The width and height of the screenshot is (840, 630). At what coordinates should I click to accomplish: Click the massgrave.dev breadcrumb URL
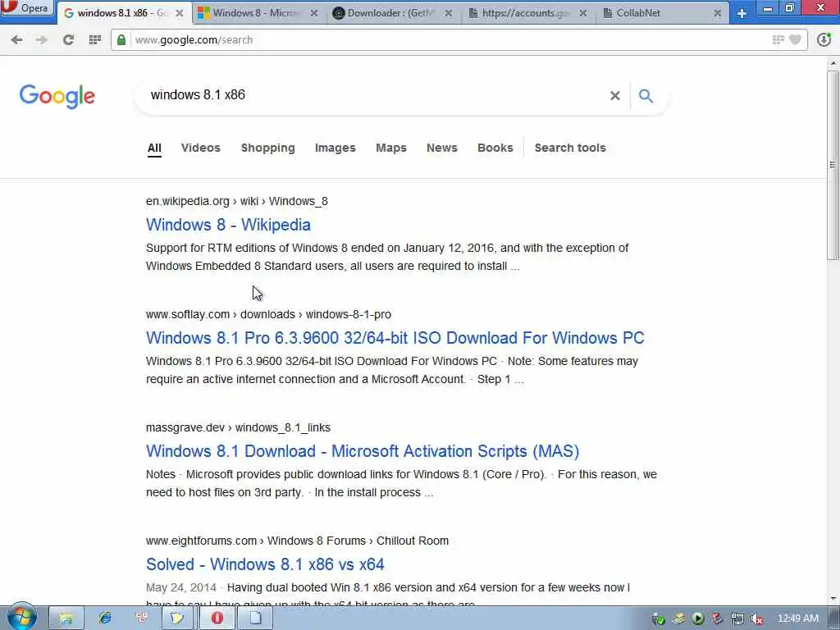coord(238,427)
